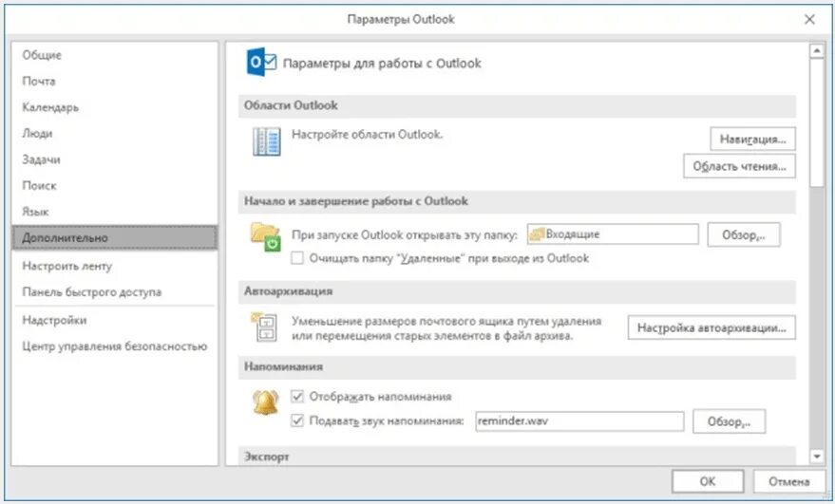Click the Параметры для работы с Outlook title
Image resolution: width=835 pixels, height=504 pixels.
[382, 64]
